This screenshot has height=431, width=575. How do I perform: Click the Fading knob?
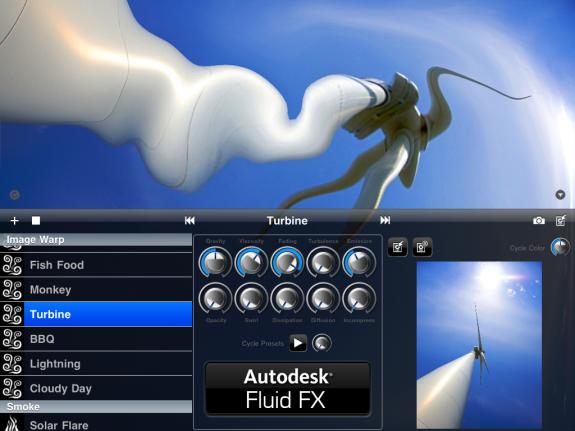coord(287,263)
